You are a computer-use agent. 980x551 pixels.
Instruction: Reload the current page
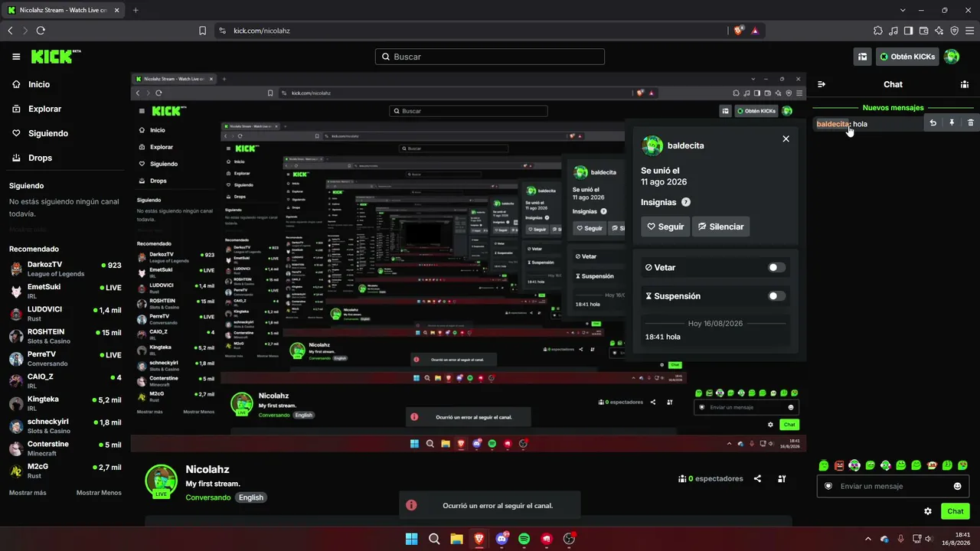[41, 31]
